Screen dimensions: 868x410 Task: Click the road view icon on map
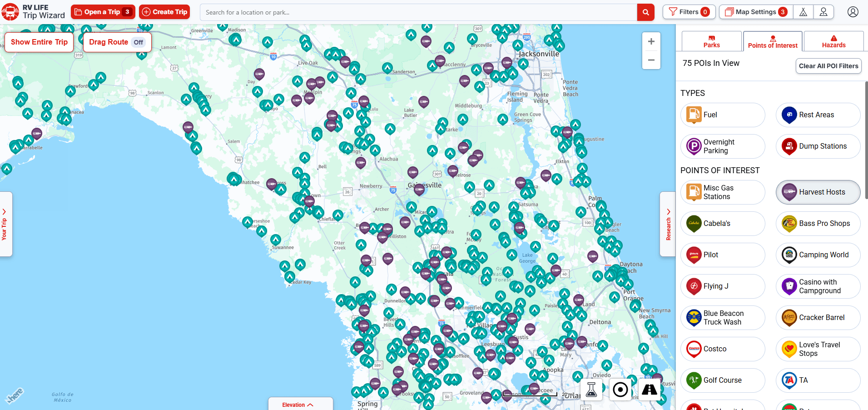point(649,390)
